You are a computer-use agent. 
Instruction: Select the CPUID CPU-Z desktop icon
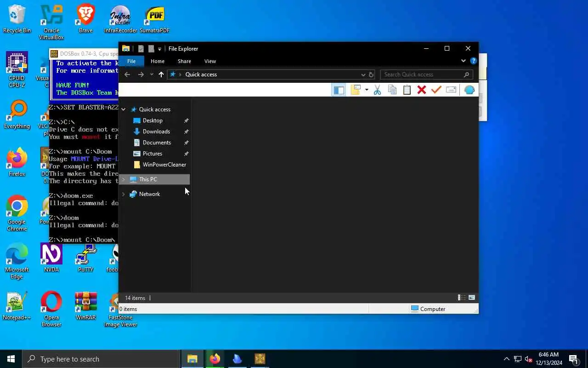(x=17, y=70)
